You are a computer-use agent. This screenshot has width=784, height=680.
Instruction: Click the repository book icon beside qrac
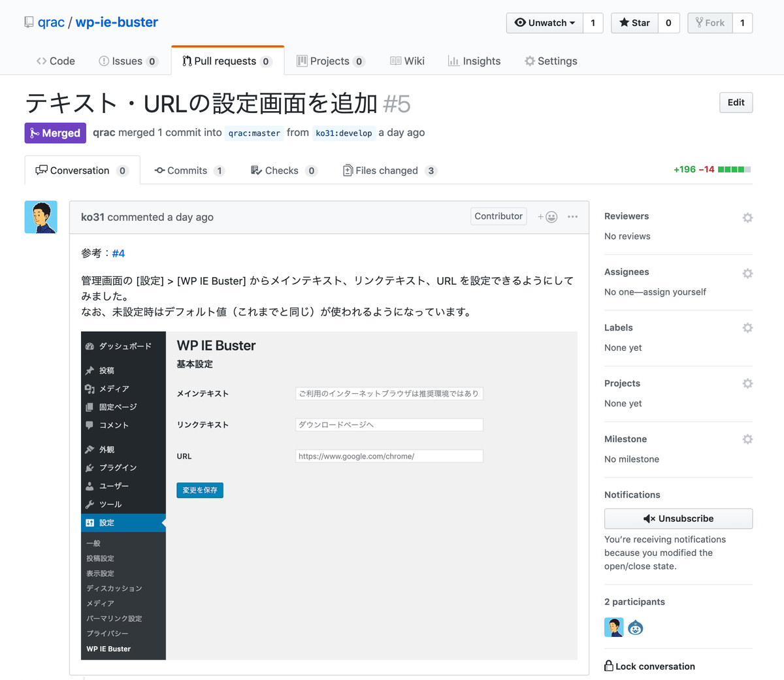tap(29, 22)
